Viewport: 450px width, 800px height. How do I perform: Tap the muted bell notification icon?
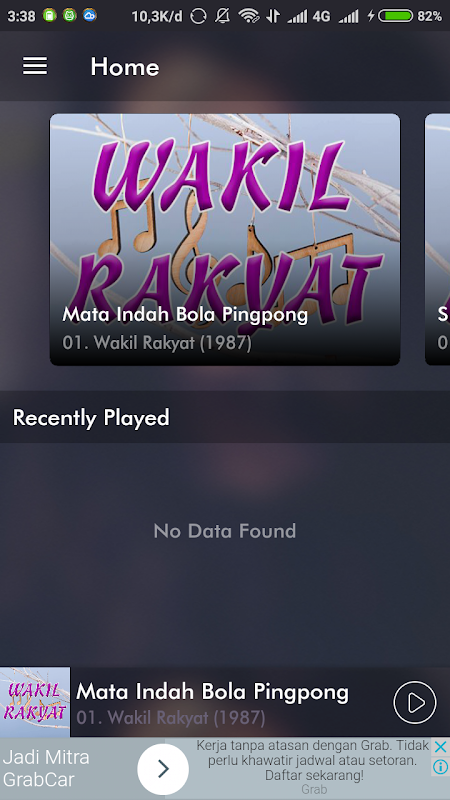222,16
